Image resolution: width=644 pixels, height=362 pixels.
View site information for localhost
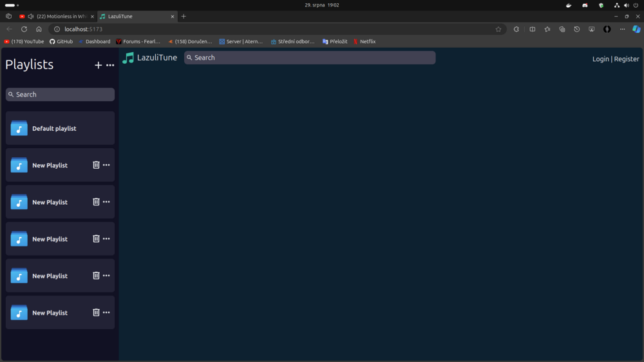click(x=57, y=29)
